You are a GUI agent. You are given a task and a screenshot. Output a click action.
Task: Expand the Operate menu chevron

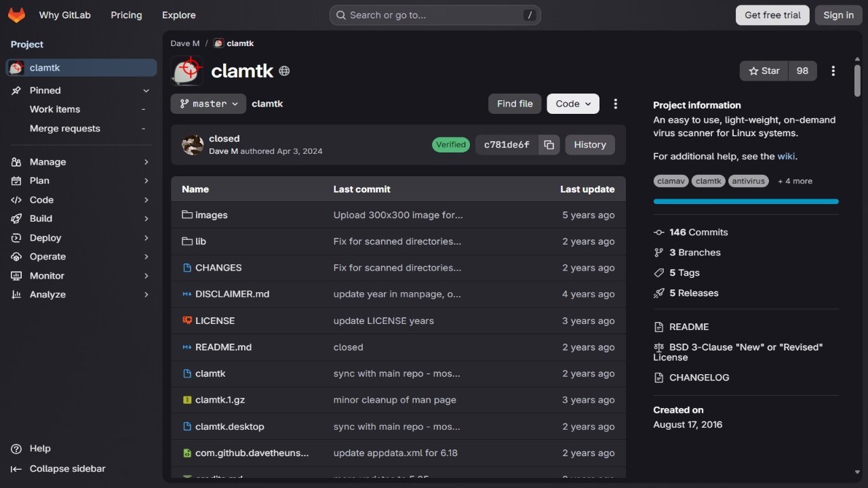[146, 257]
